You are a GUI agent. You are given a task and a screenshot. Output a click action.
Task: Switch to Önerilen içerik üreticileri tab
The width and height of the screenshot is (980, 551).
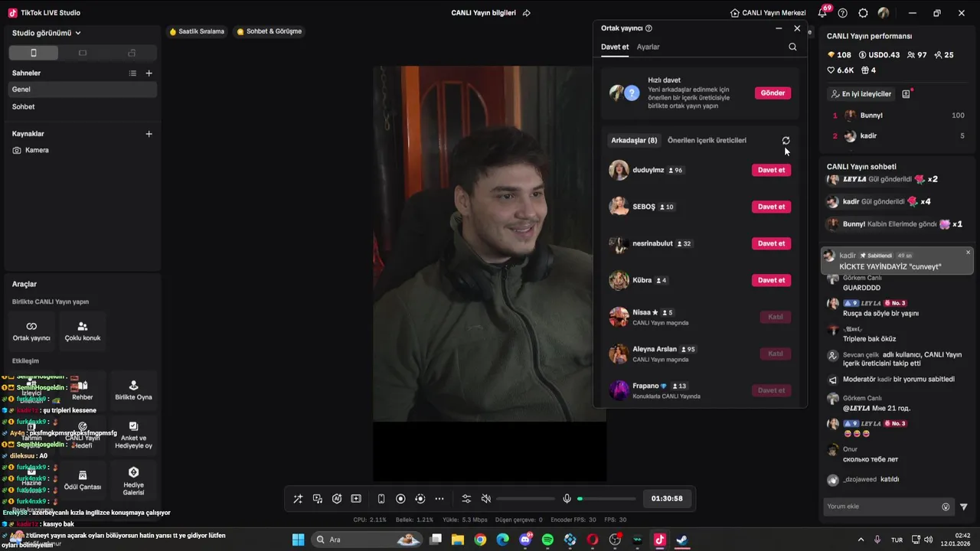[x=707, y=140]
